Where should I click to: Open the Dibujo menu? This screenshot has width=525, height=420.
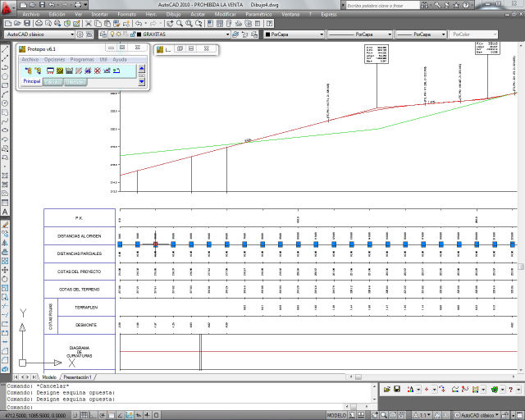click(x=173, y=15)
